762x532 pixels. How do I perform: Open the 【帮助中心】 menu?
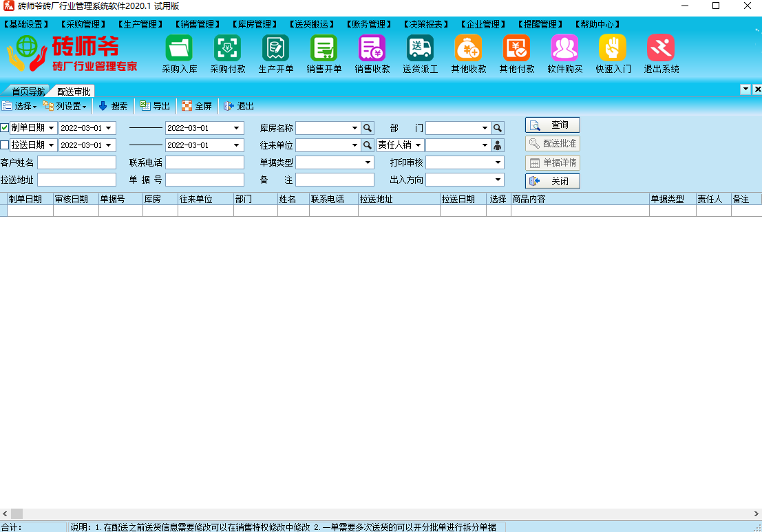click(x=597, y=24)
